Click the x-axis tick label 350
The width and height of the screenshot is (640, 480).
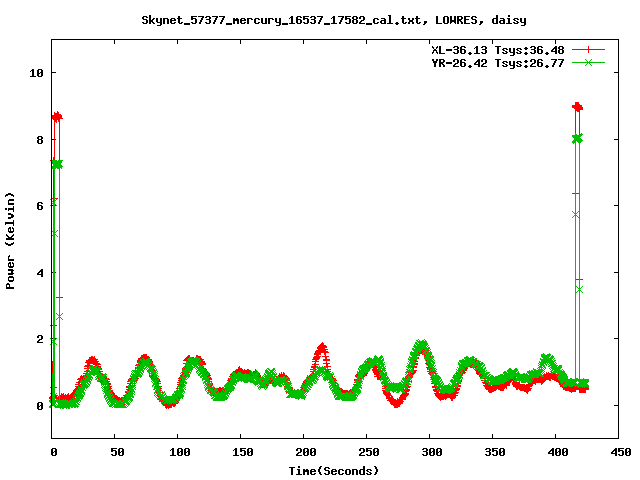[x=495, y=452]
